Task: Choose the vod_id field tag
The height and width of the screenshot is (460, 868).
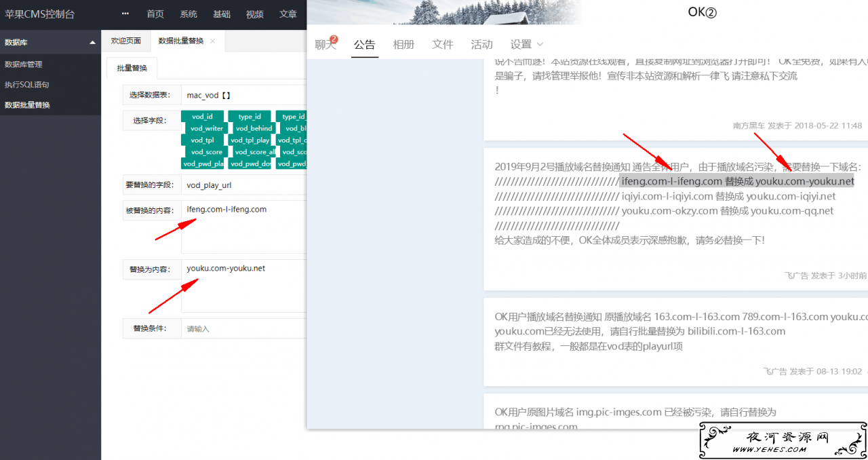Action: (x=202, y=117)
